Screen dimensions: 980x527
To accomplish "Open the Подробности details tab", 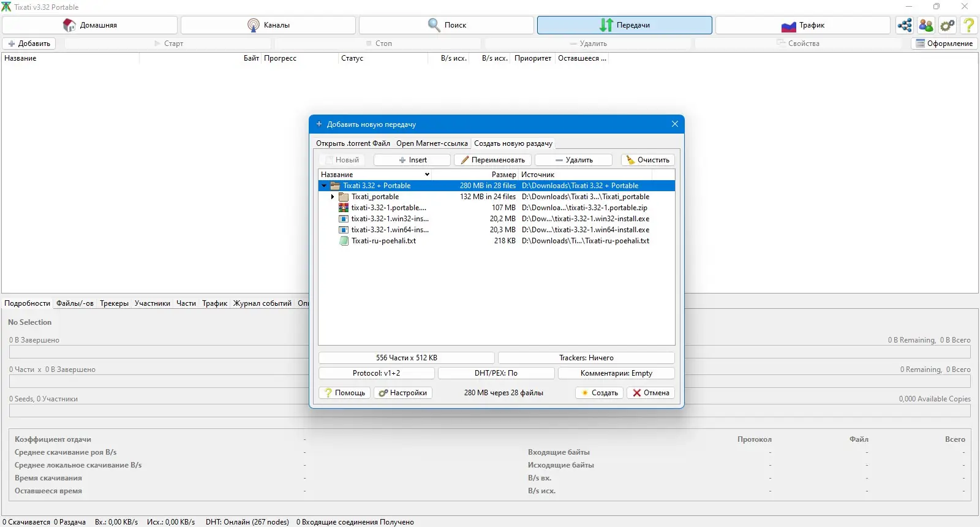I will tap(28, 303).
